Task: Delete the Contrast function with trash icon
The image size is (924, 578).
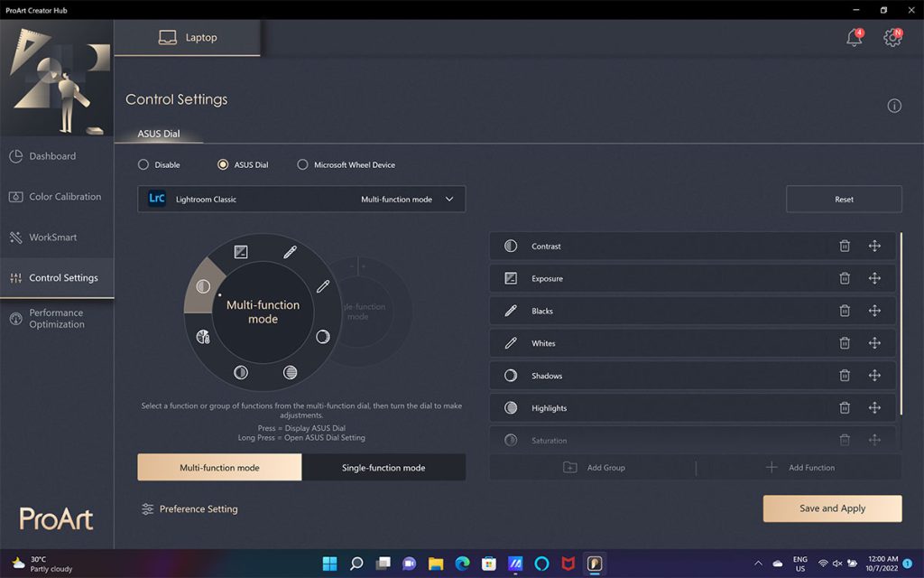Action: (845, 246)
